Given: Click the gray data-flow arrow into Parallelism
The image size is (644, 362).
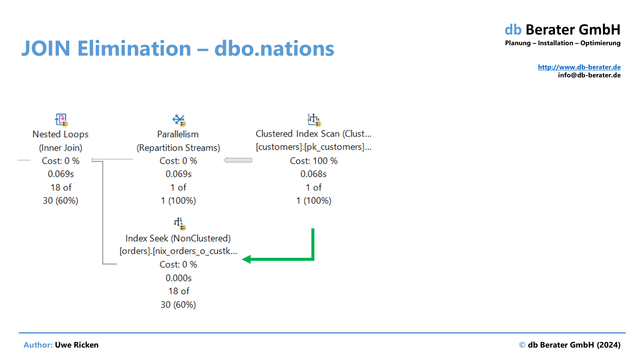Looking at the screenshot, I should (x=238, y=160).
